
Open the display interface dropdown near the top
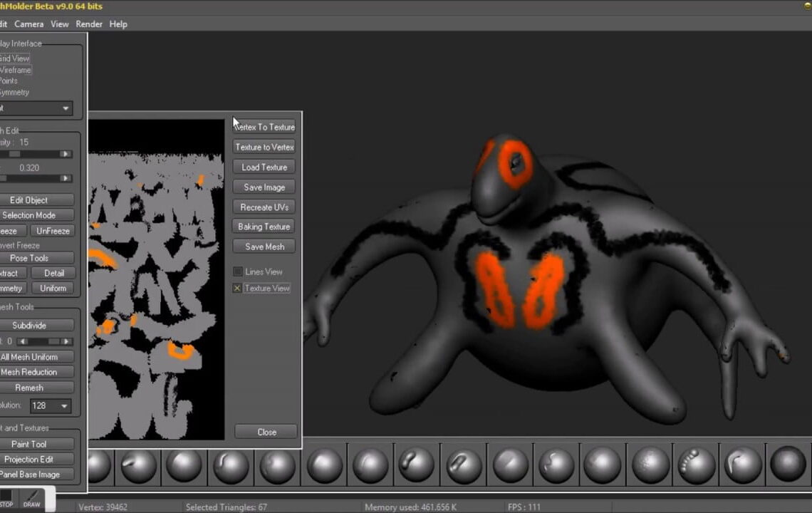point(66,108)
